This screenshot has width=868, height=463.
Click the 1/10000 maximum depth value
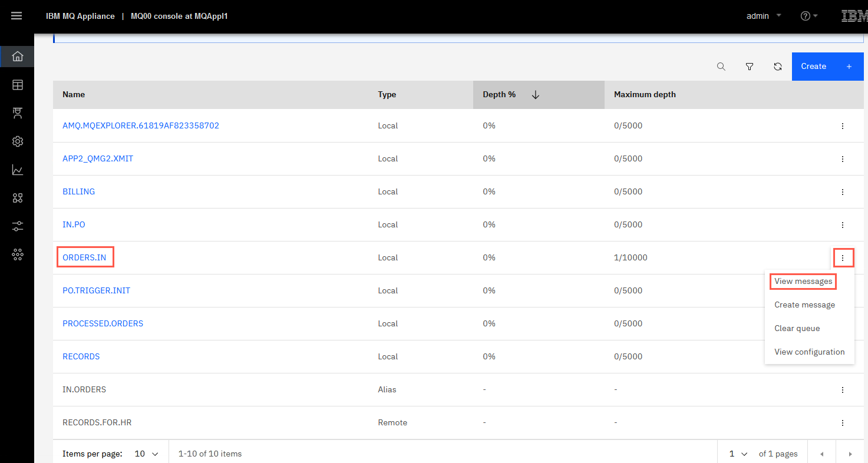pos(631,258)
